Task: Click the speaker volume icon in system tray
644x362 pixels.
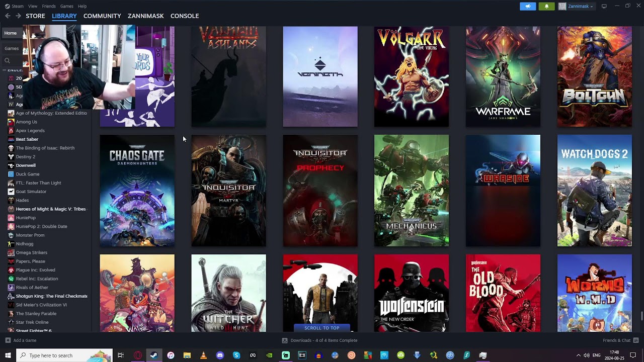Action: (587, 355)
